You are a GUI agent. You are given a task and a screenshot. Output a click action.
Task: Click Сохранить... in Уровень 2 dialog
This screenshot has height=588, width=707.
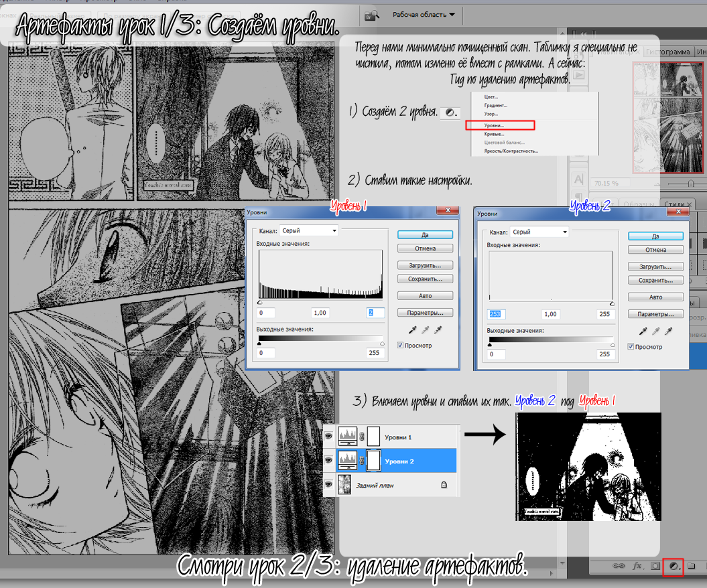[655, 280]
